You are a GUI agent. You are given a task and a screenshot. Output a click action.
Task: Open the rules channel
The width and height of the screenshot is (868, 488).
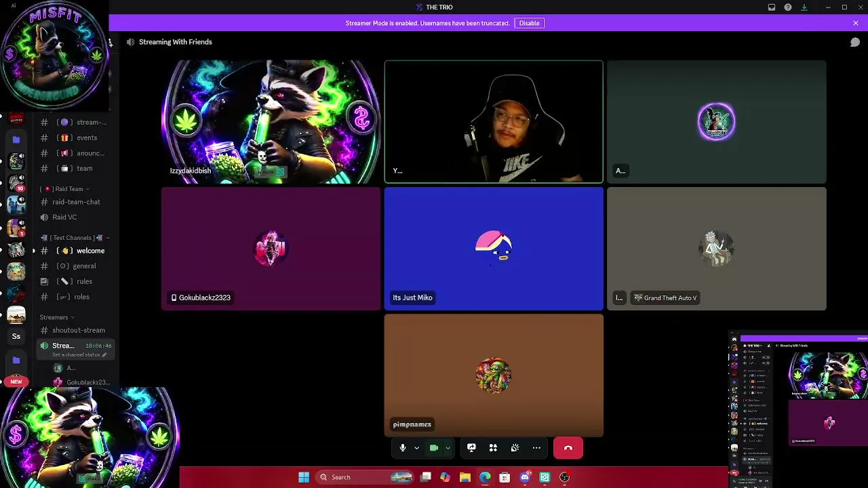75,281
